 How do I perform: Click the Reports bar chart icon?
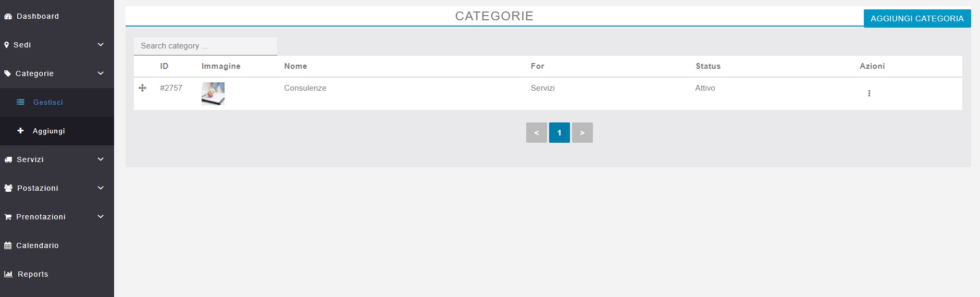point(8,274)
